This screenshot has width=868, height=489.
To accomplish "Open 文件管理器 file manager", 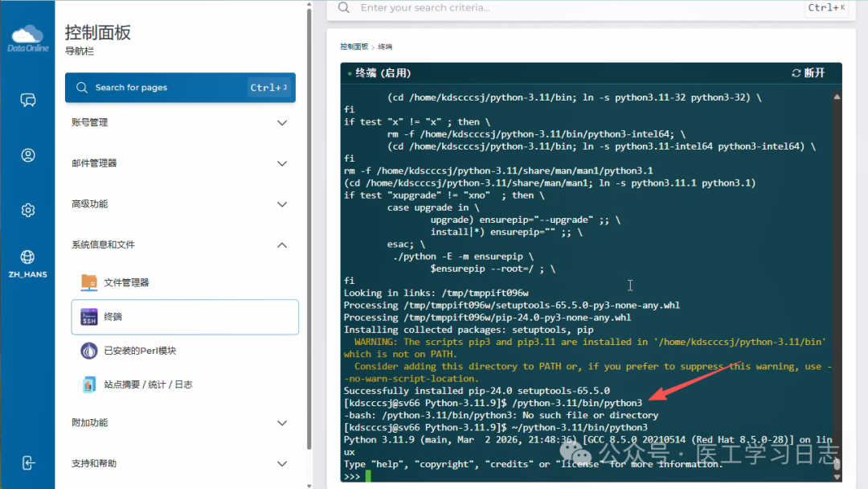I will click(x=126, y=282).
